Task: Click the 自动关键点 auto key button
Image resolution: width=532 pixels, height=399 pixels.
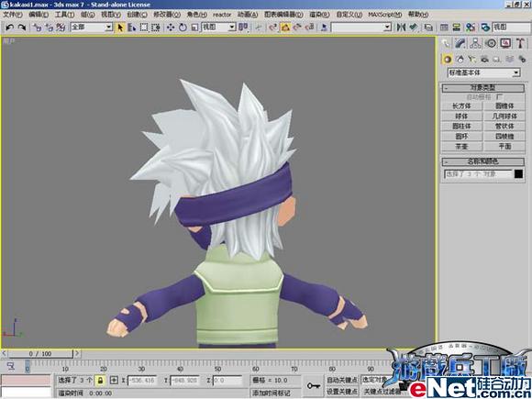Action: pos(341,380)
